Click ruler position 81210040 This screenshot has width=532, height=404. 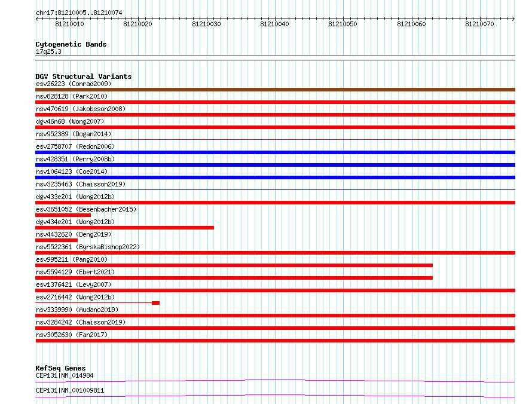coord(274,24)
